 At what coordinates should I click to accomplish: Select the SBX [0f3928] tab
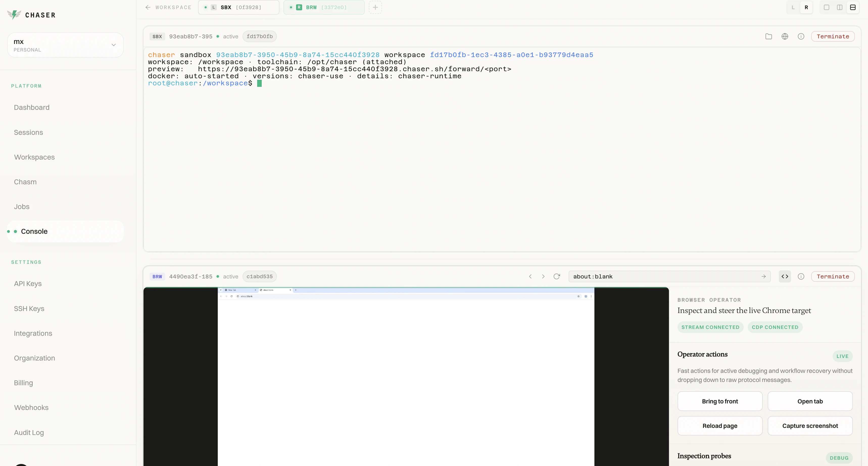tap(238, 7)
